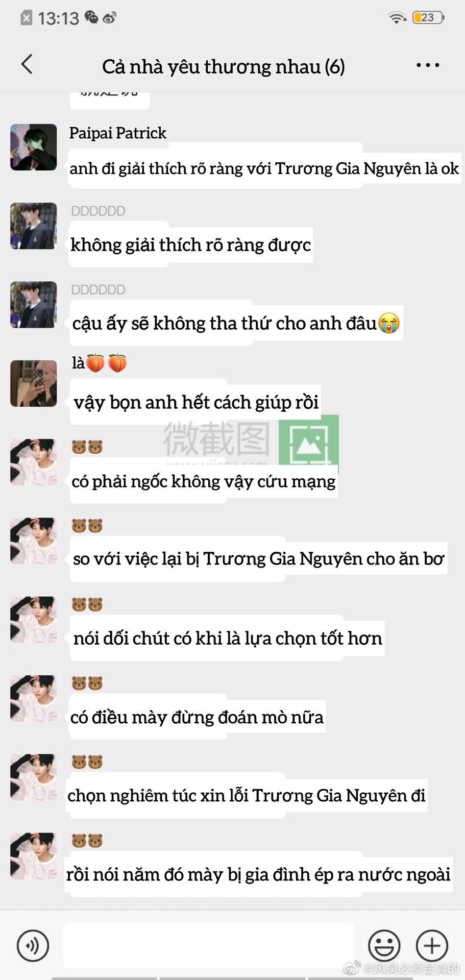
Task: Tap the Paipai Patrick sender name
Action: point(118,133)
